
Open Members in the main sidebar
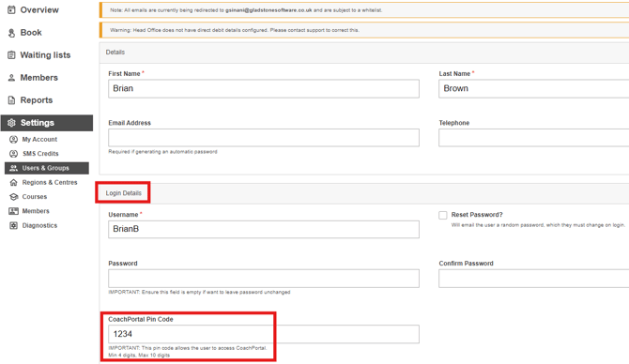[38, 77]
